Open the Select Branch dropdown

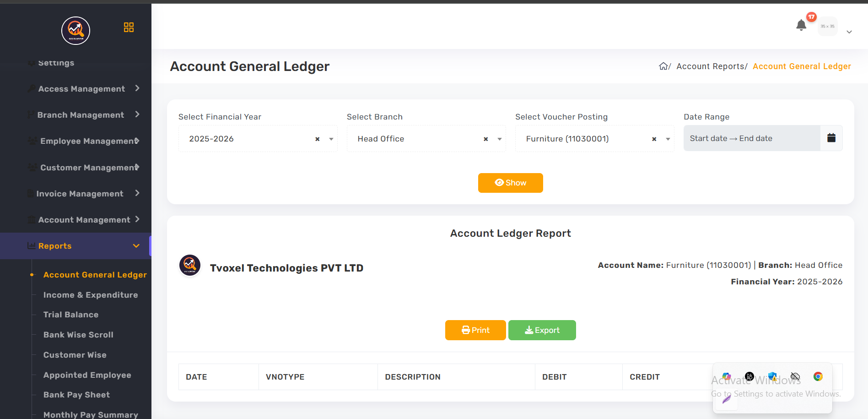point(500,139)
